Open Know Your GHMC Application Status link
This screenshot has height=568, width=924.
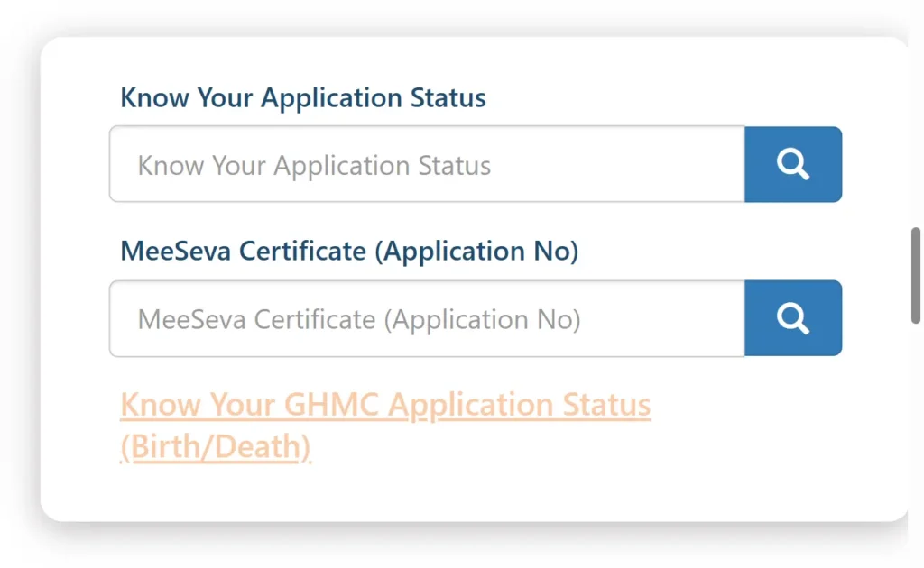[x=385, y=404]
